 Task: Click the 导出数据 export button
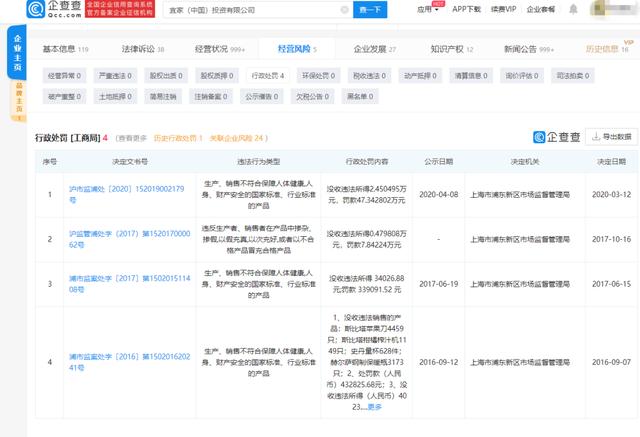(x=611, y=137)
